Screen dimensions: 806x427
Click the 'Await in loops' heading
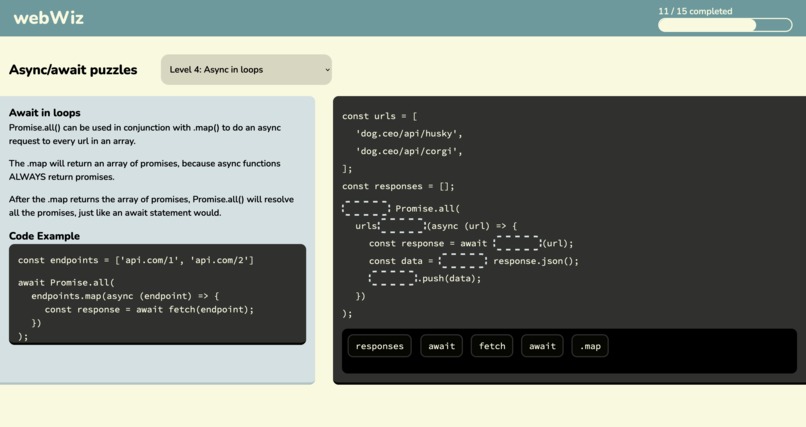(x=45, y=113)
